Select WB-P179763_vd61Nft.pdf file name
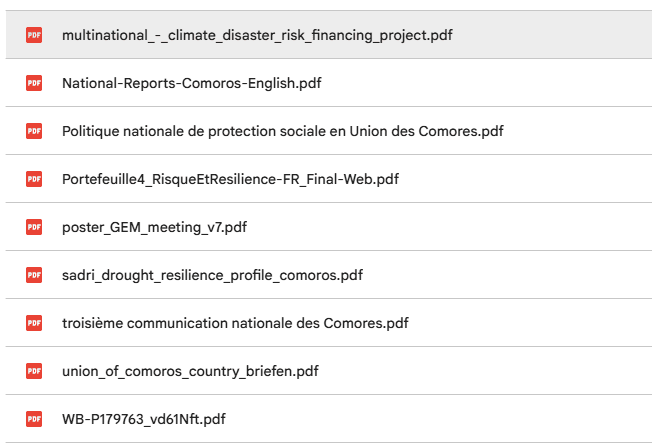 143,419
